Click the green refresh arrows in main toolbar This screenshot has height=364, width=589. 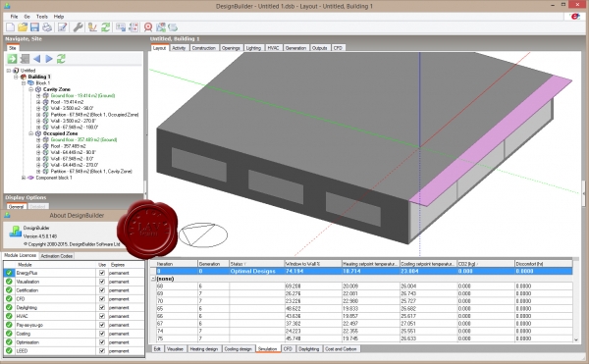(x=106, y=27)
